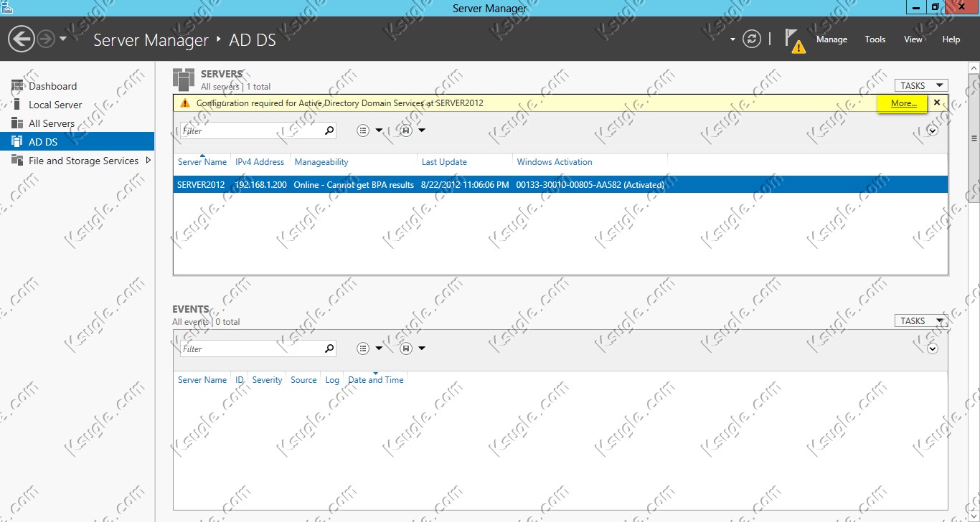Open File and Storage Services

[x=83, y=161]
